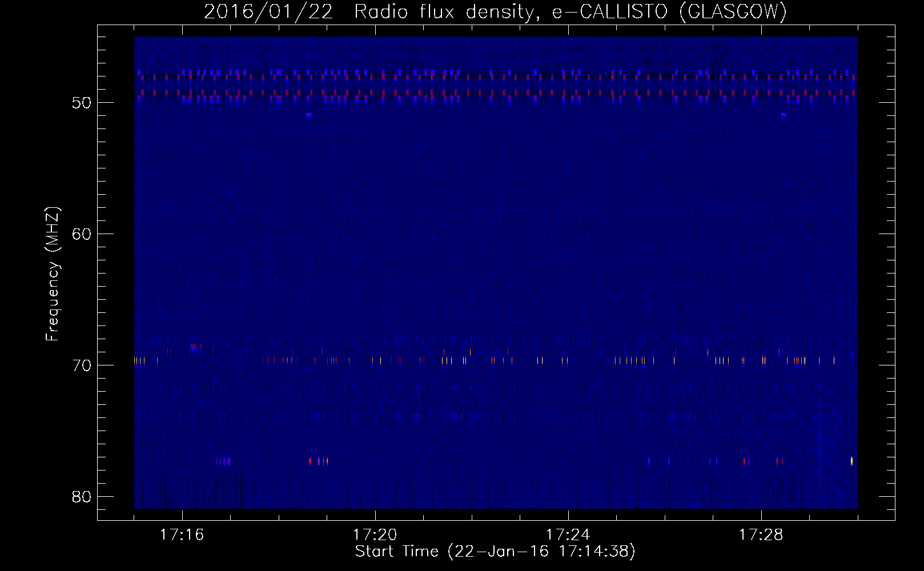924x571 pixels.
Task: Click the 'Start Time (22-Jan-16 17:14:38)' label
Action: [495, 552]
